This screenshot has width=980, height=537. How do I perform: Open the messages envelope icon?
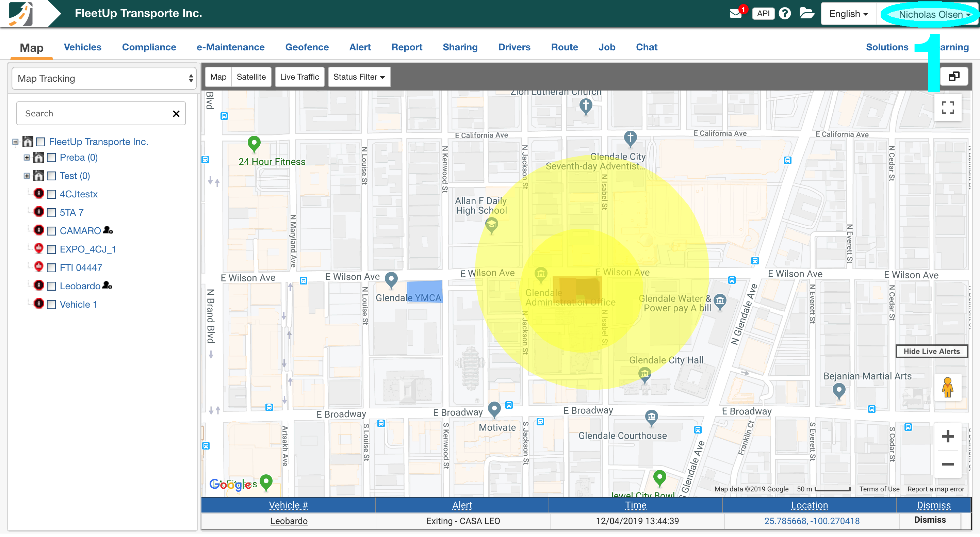(x=736, y=14)
